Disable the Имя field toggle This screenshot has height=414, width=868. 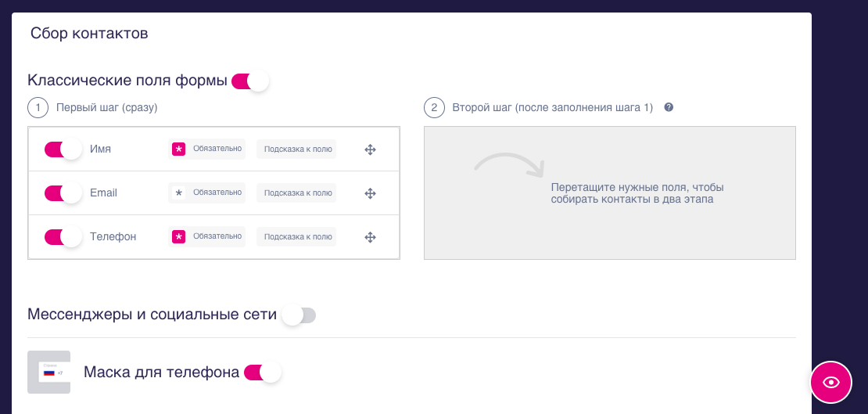point(63,149)
